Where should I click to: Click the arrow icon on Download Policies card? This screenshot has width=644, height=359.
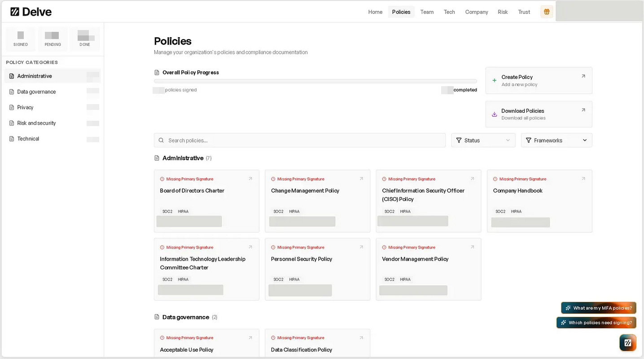583,110
